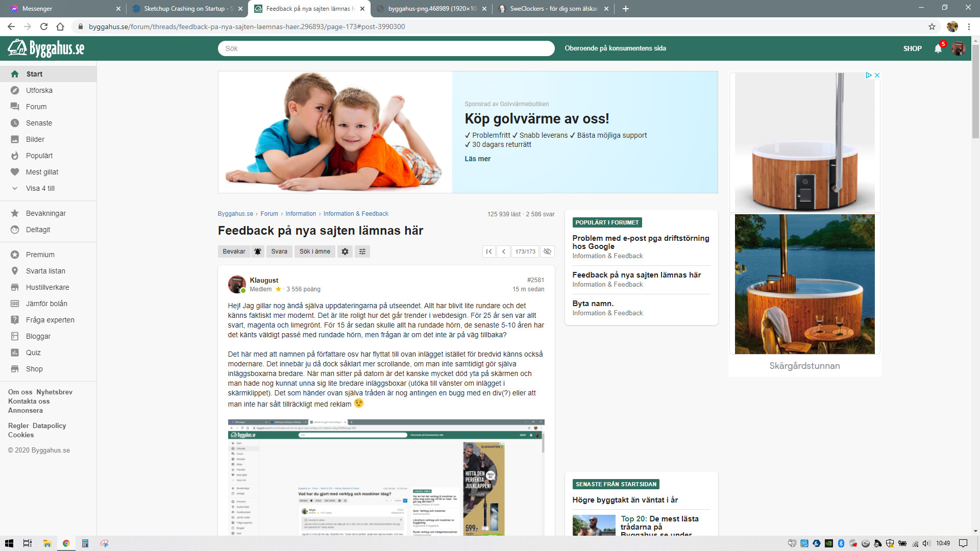Go to previous page arrow

[503, 252]
